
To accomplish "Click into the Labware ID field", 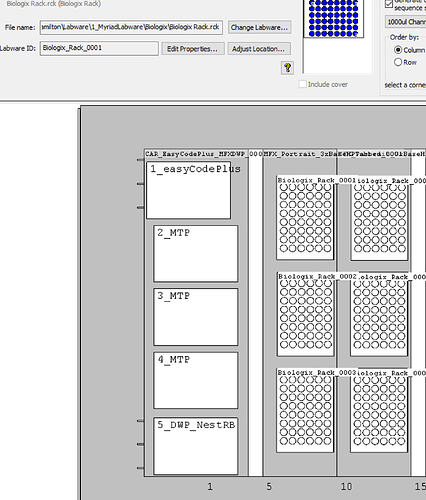I will tap(99, 48).
